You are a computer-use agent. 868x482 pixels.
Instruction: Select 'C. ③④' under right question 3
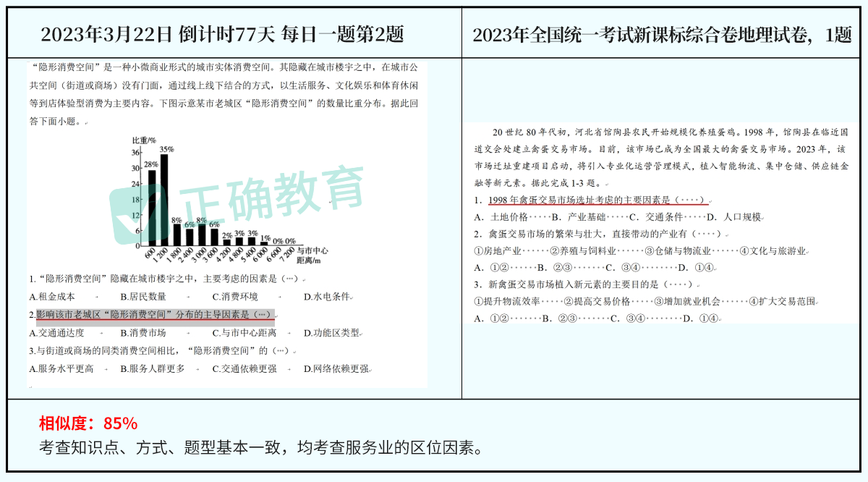[629, 318]
